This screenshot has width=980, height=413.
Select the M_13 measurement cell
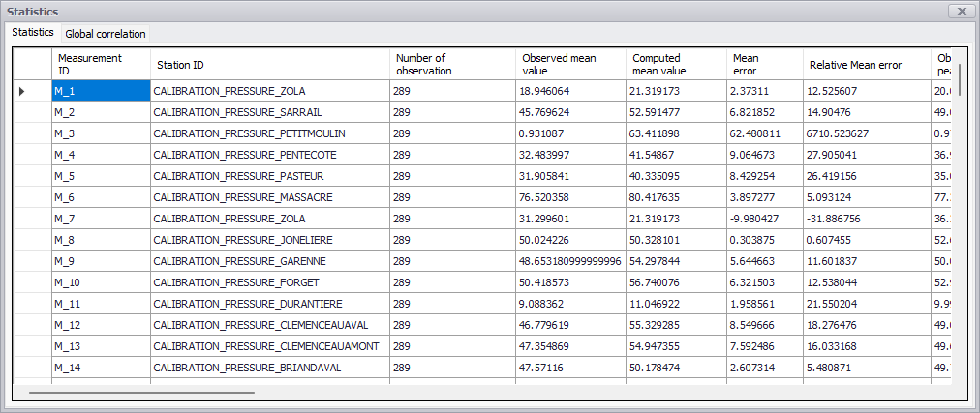(x=101, y=346)
